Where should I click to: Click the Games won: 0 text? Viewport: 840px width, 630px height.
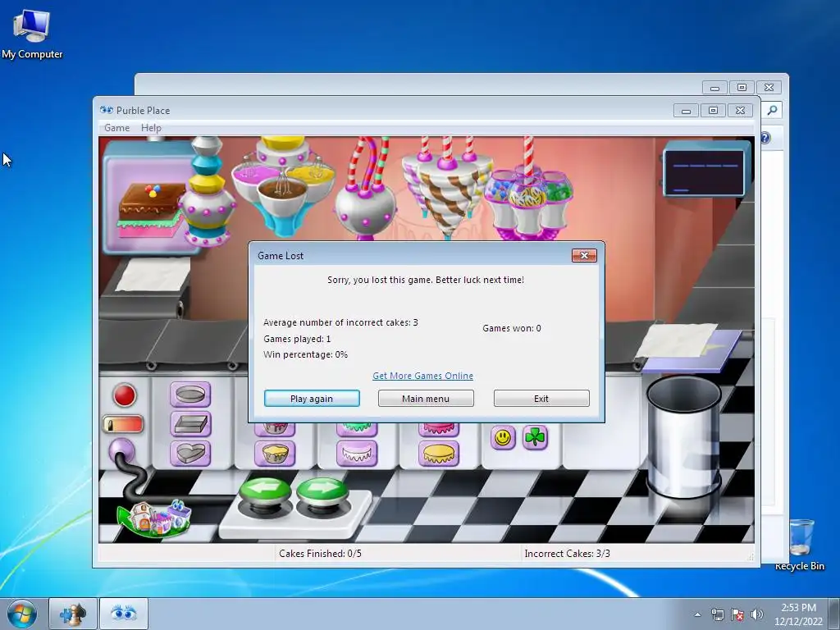pos(512,328)
